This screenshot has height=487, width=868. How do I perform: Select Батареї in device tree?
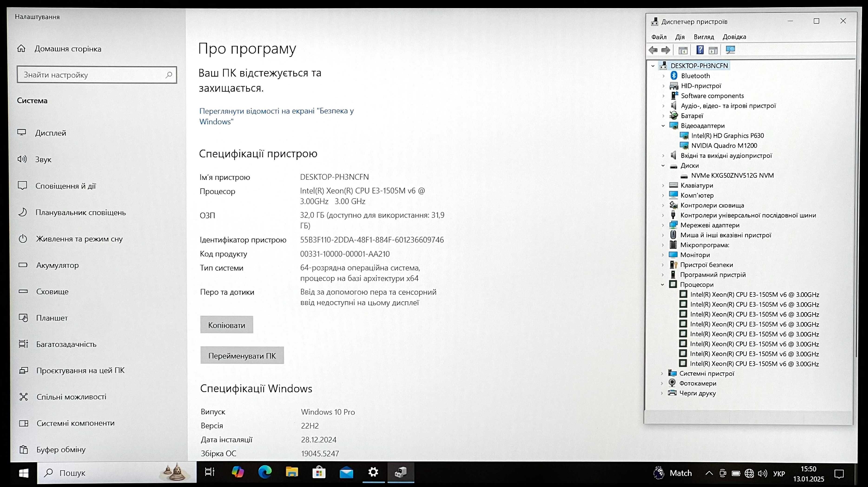click(x=692, y=116)
